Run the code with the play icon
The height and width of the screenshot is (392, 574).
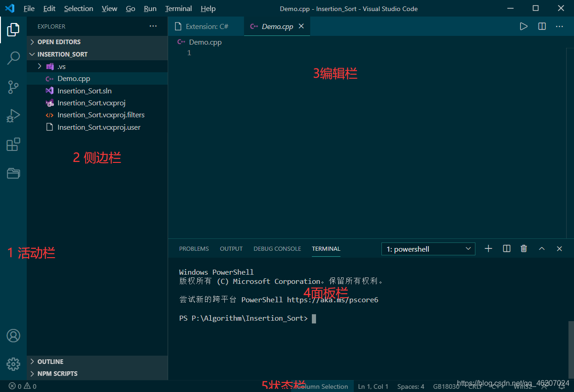(x=524, y=26)
